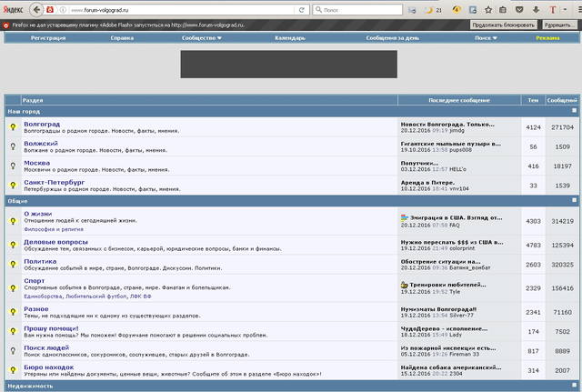Click the yellow round notification icon
582x392 pixels.
[x=457, y=10]
